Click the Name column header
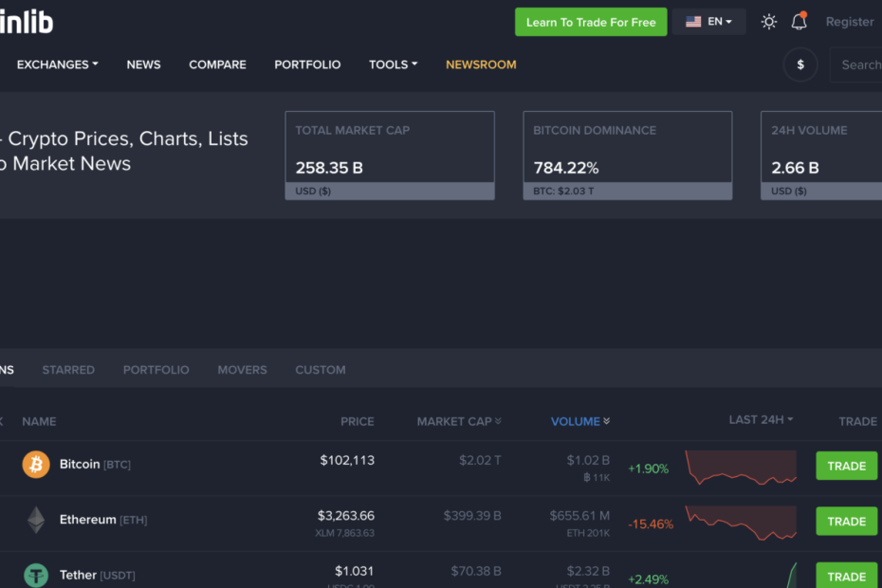 39,421
